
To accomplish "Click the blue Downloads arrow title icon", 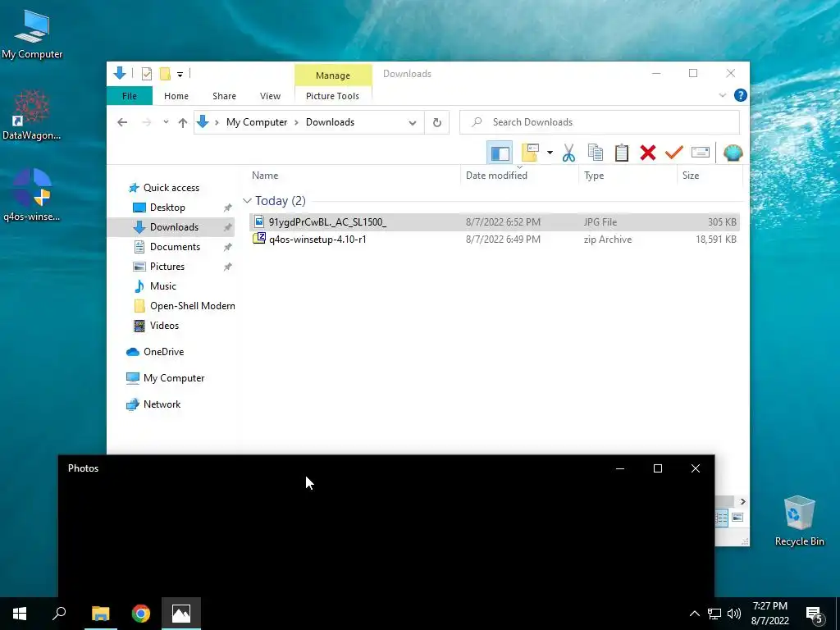I will [x=120, y=73].
